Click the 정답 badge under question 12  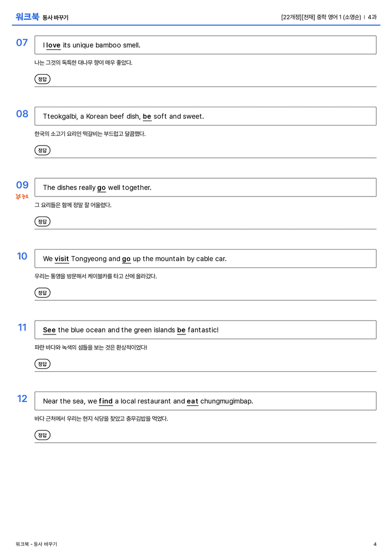42,435
